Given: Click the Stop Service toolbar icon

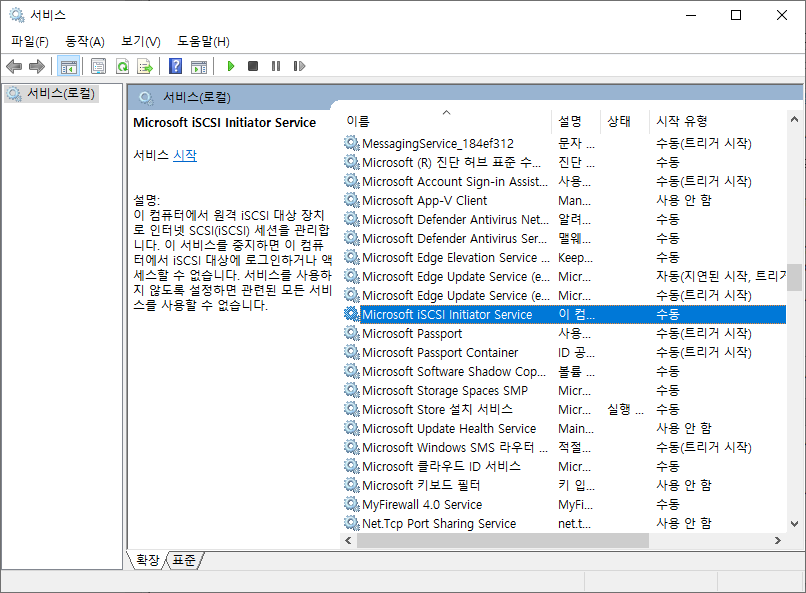Looking at the screenshot, I should coord(253,66).
